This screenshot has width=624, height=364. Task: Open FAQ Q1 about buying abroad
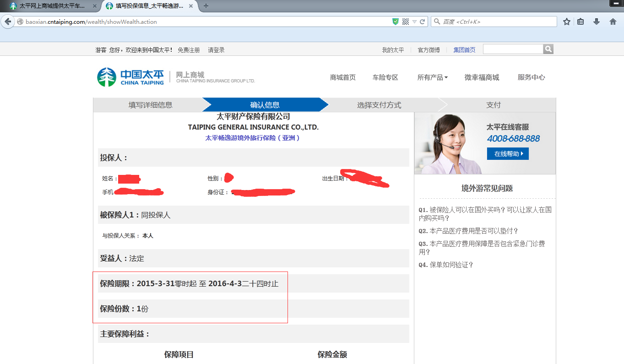(x=485, y=214)
